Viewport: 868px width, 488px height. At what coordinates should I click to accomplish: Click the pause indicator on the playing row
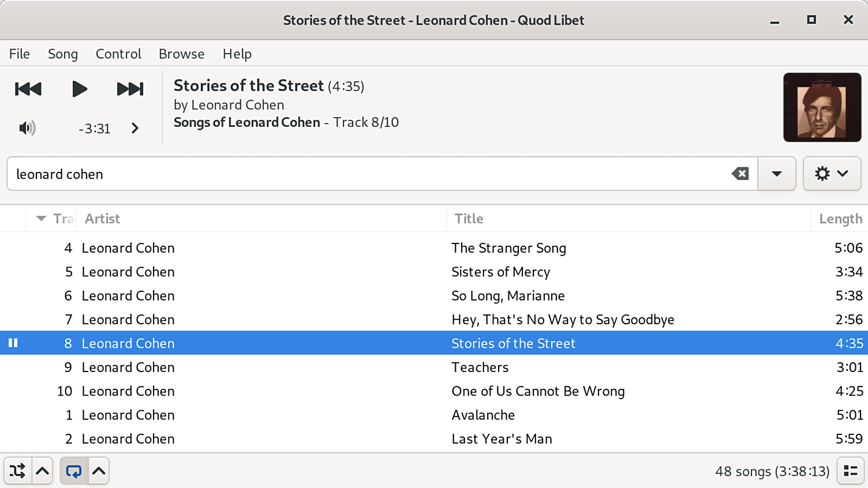13,343
